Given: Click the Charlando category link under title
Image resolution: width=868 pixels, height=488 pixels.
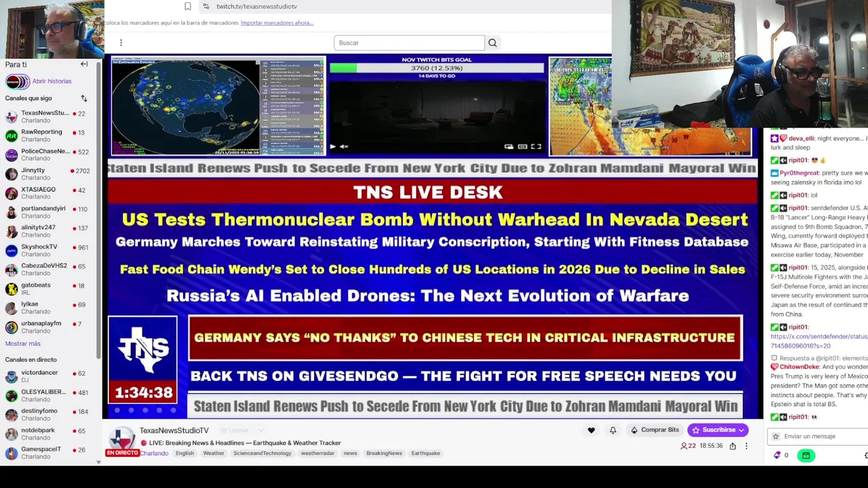Looking at the screenshot, I should point(155,453).
